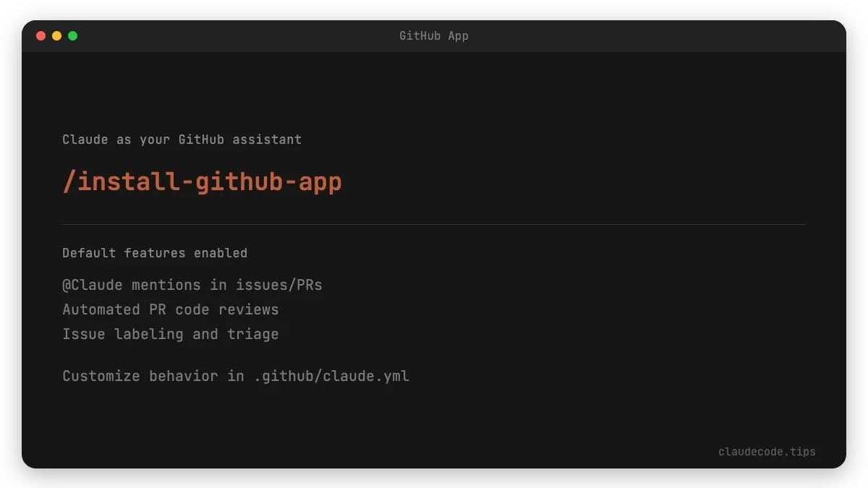
Task: Click the Customize behavior text line
Action: pyautogui.click(x=236, y=376)
